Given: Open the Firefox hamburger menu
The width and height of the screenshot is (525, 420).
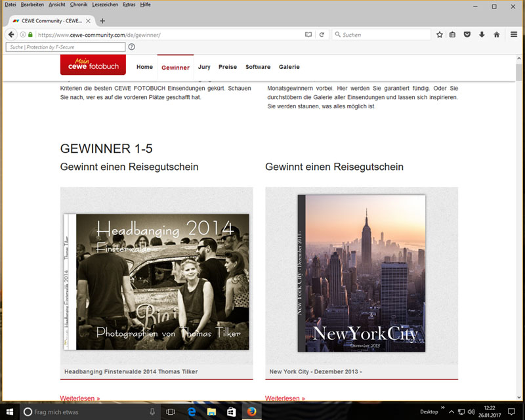Looking at the screenshot, I should (x=514, y=34).
